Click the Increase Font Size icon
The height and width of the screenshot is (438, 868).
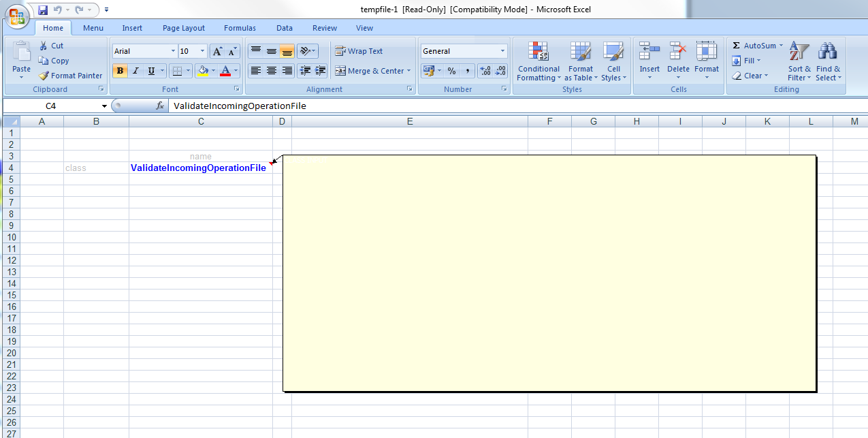pyautogui.click(x=217, y=51)
